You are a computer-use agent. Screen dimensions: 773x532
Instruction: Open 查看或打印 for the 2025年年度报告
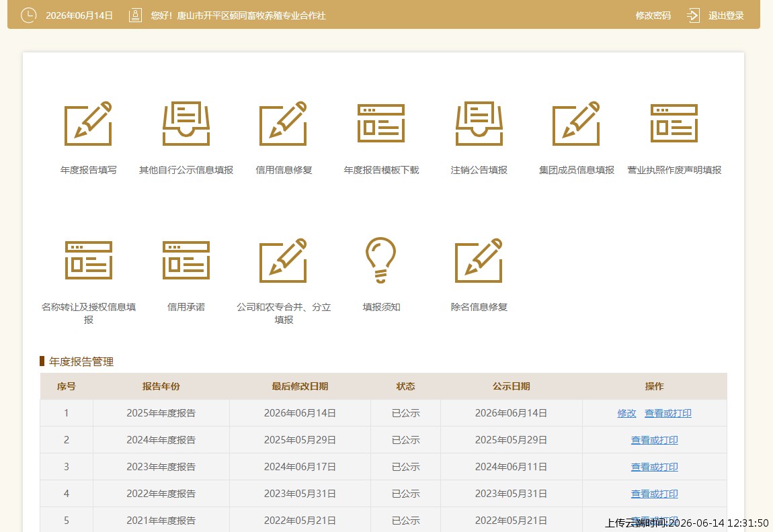click(x=668, y=413)
